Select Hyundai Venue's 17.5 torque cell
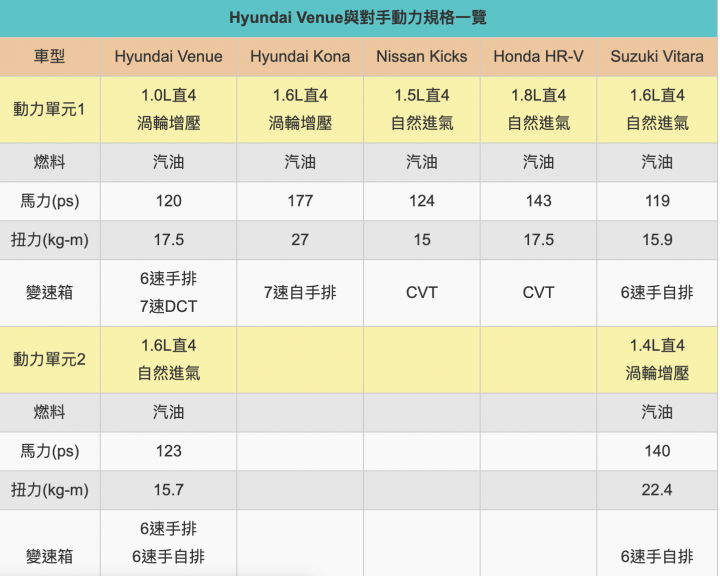Screen dimensions: 720x576 coord(169,239)
